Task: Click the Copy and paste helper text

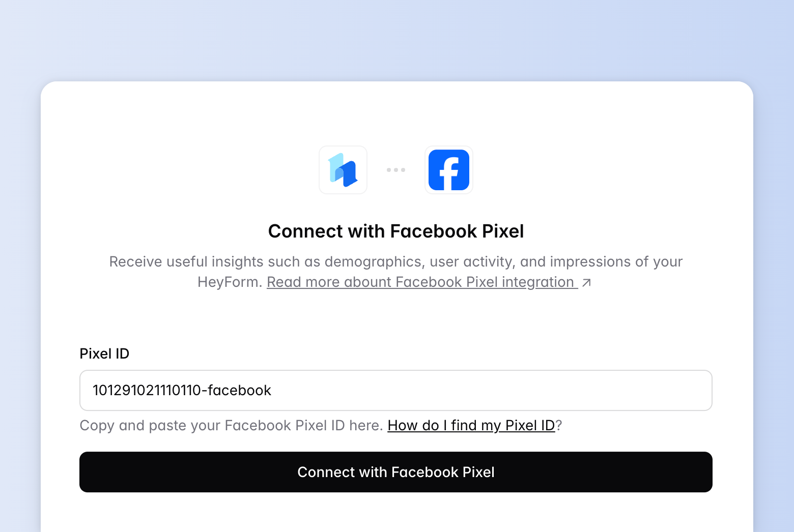Action: tap(231, 425)
